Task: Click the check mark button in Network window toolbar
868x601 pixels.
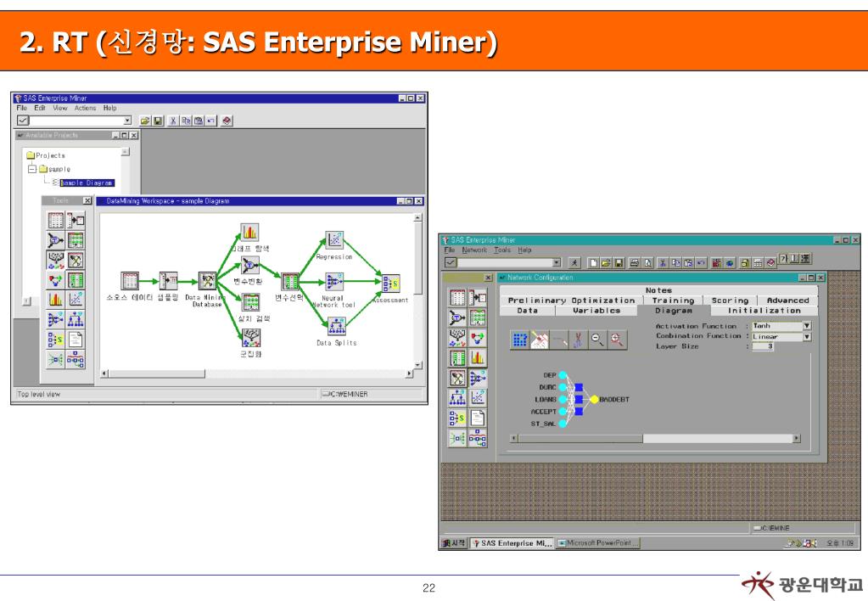Action: pos(451,262)
